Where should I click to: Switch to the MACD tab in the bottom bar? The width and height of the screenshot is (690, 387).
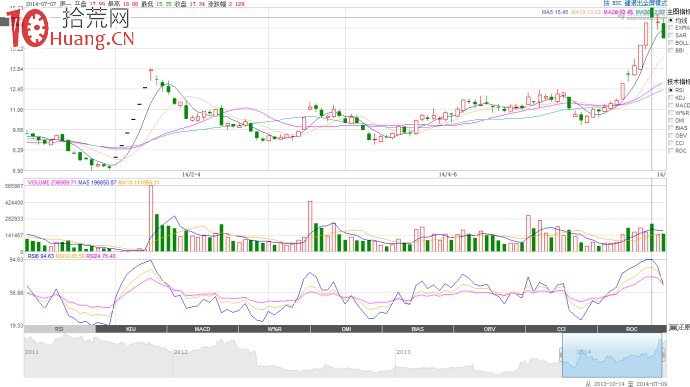click(x=203, y=329)
